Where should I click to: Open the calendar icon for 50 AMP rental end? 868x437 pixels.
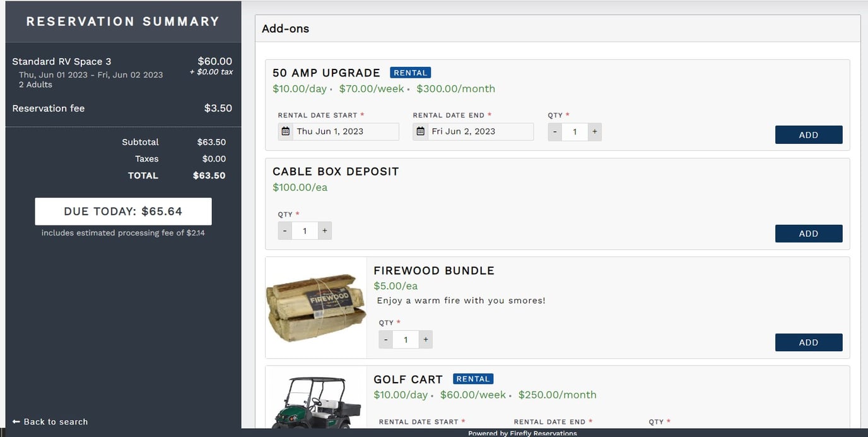point(420,131)
